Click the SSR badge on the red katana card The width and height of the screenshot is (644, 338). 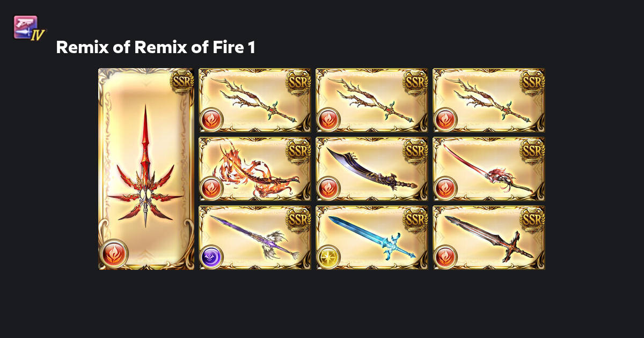(532, 150)
